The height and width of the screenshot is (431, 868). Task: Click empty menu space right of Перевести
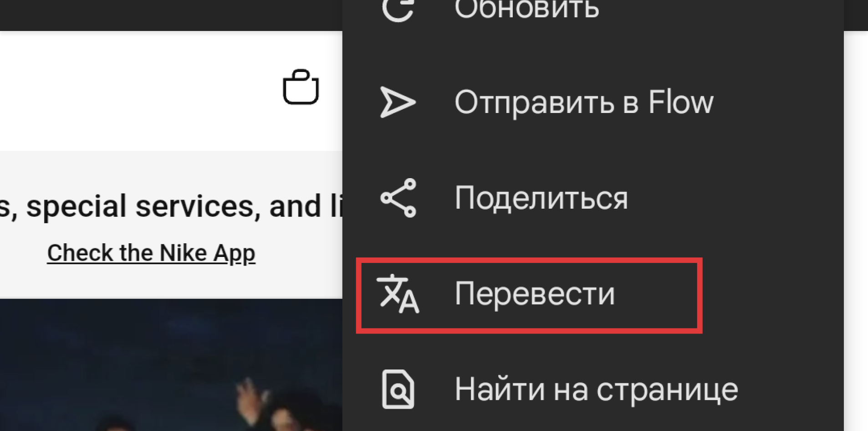773,295
